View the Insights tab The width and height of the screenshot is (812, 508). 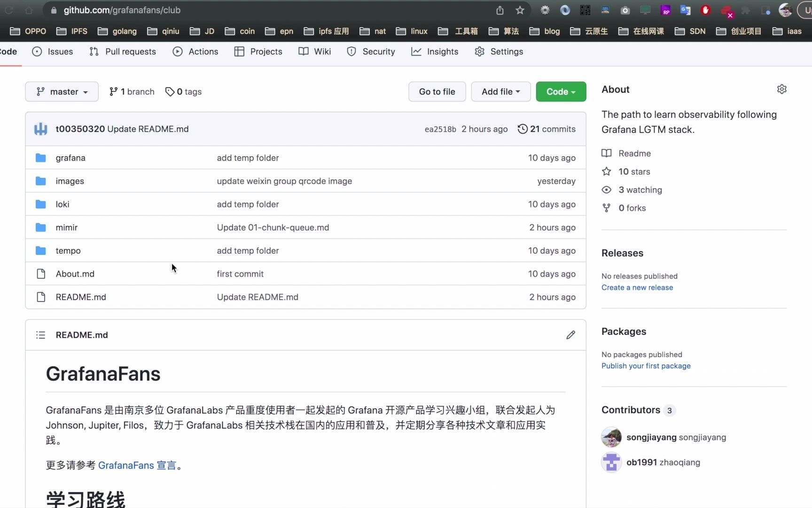[x=435, y=52]
